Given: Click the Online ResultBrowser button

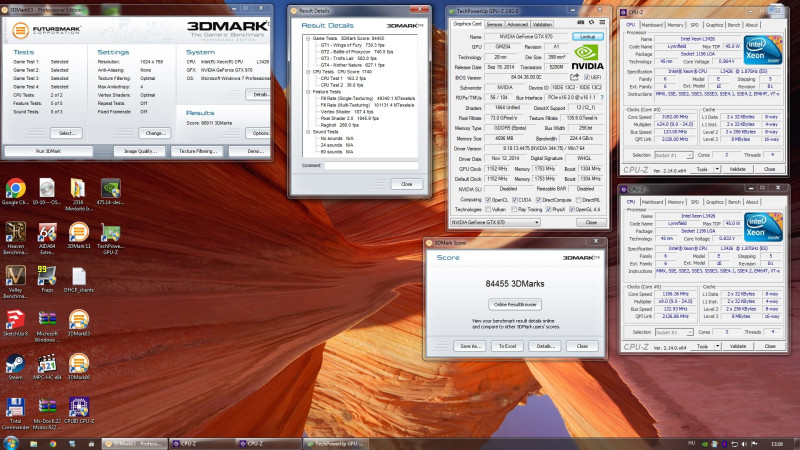Looking at the screenshot, I should 515,305.
